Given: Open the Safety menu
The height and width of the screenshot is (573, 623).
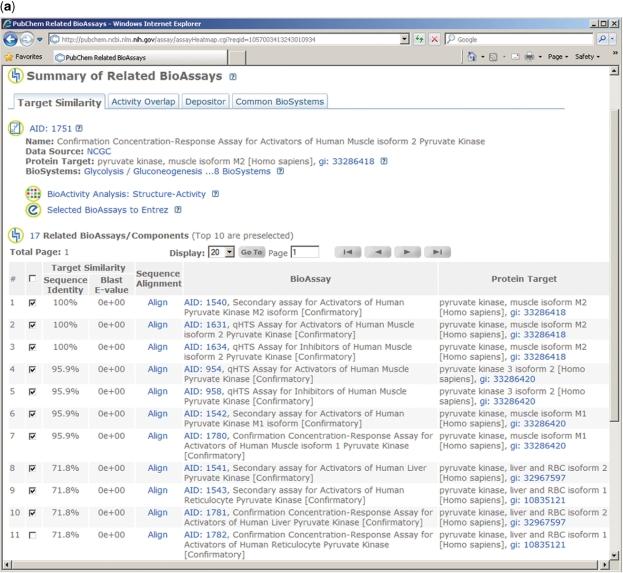Looking at the screenshot, I should (x=587, y=57).
